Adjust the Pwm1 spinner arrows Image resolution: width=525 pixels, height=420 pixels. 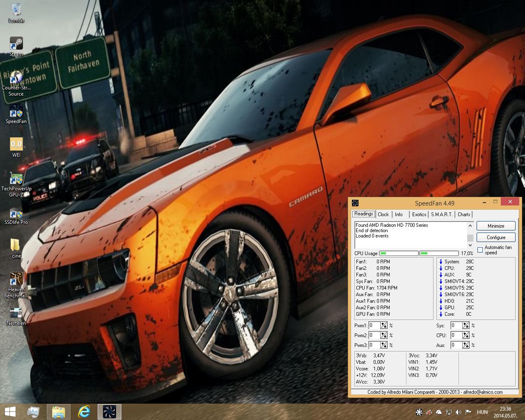click(384, 325)
